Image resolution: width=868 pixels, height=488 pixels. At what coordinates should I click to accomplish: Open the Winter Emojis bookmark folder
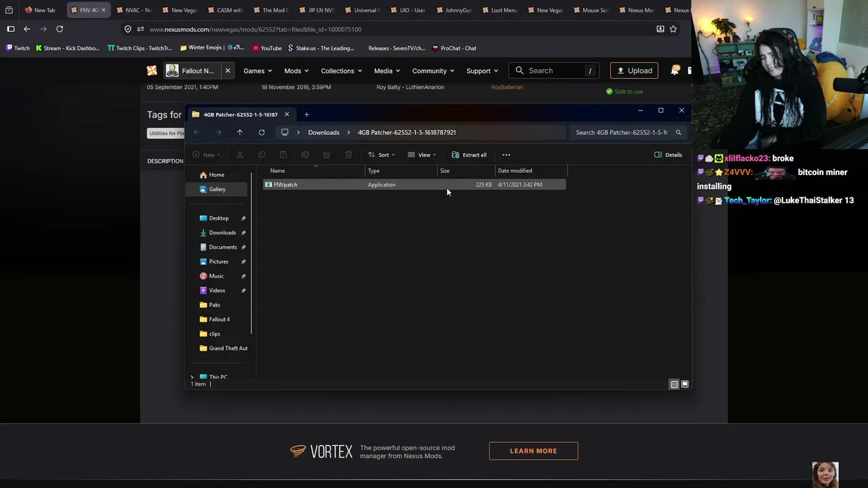coord(212,48)
